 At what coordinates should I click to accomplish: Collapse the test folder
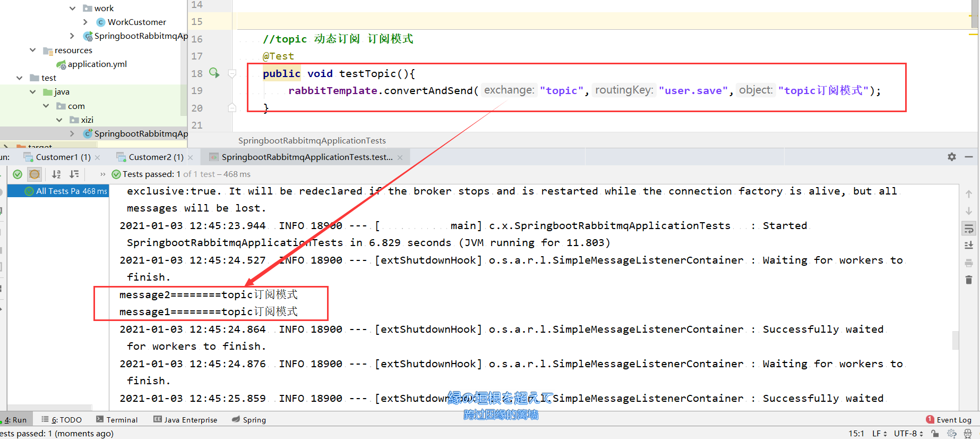[x=20, y=78]
